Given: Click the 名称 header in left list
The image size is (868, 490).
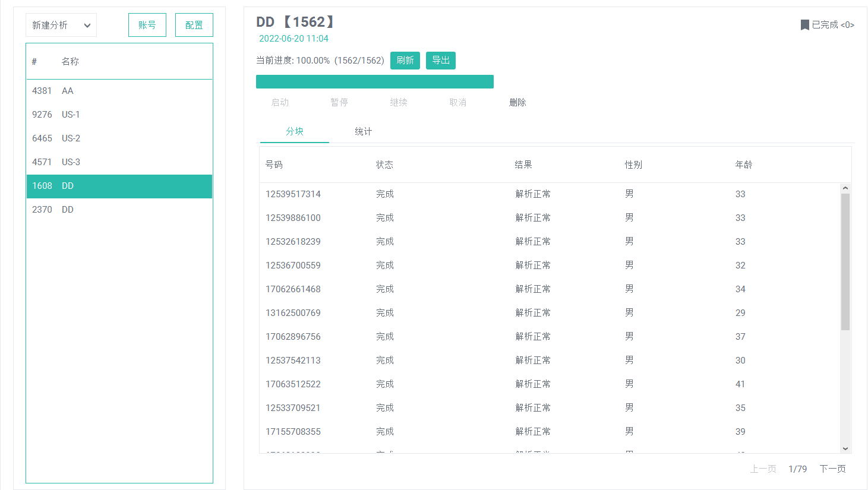Looking at the screenshot, I should pos(70,61).
